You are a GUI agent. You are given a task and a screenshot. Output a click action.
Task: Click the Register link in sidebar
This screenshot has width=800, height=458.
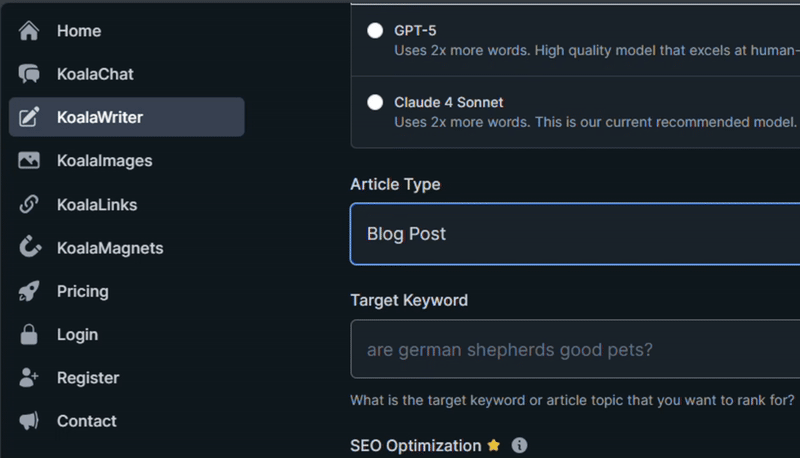(x=87, y=378)
